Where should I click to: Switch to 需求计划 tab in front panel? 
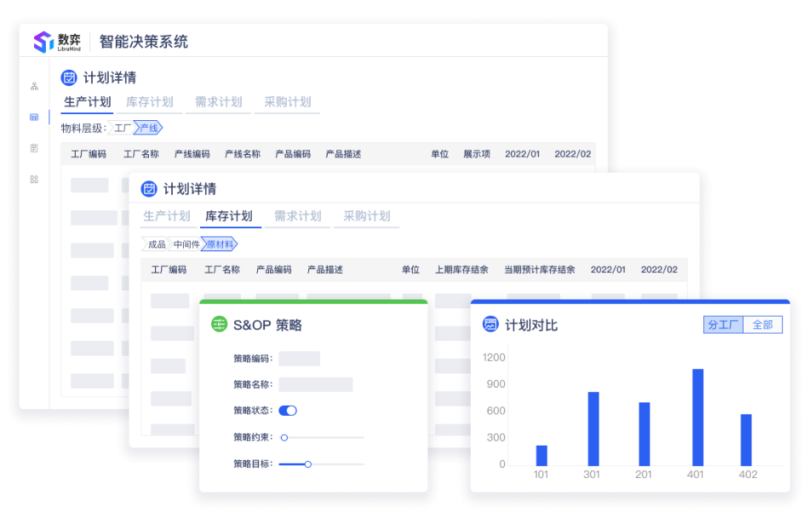point(297,216)
